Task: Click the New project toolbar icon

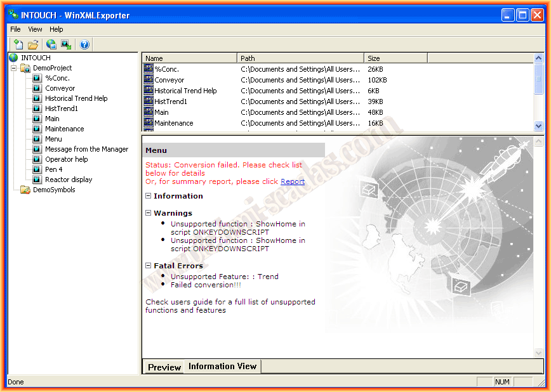Action: [18, 44]
